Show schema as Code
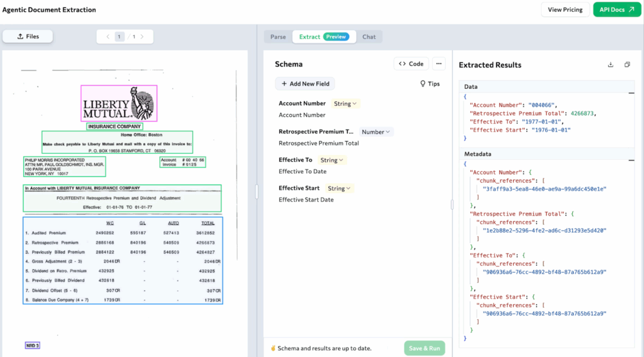 click(411, 64)
